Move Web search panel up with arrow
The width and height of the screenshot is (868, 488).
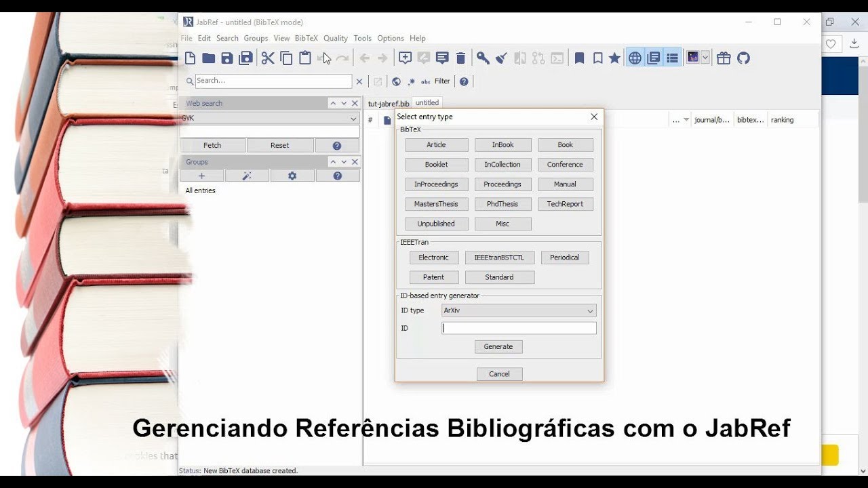(x=333, y=104)
